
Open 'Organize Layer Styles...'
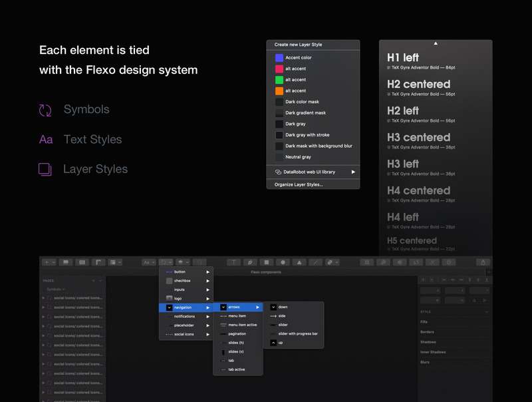click(x=299, y=184)
